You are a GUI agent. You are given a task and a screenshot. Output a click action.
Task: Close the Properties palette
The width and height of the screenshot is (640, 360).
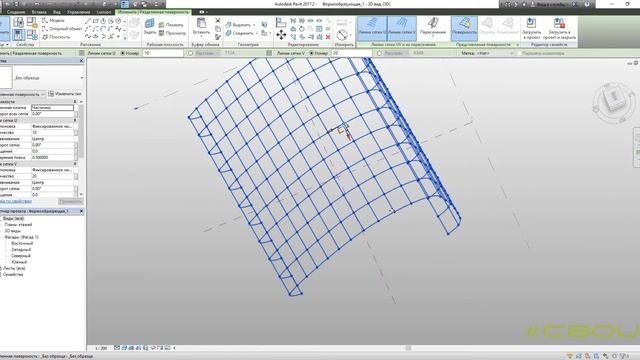click(x=81, y=61)
